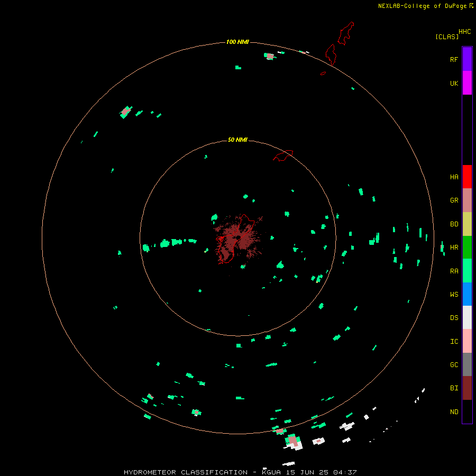Click the DS white legend swatch

pos(467,317)
